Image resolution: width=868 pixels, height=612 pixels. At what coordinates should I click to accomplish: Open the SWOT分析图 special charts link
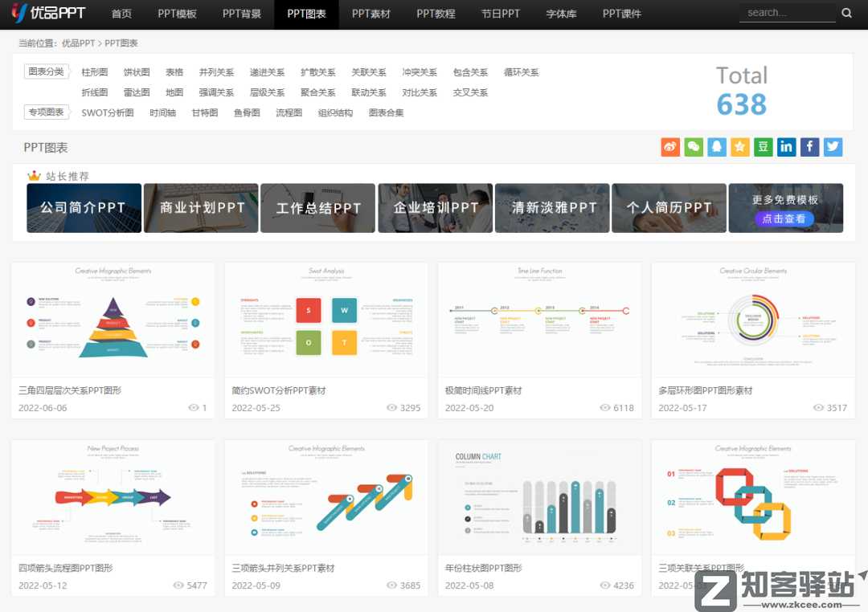coord(107,112)
